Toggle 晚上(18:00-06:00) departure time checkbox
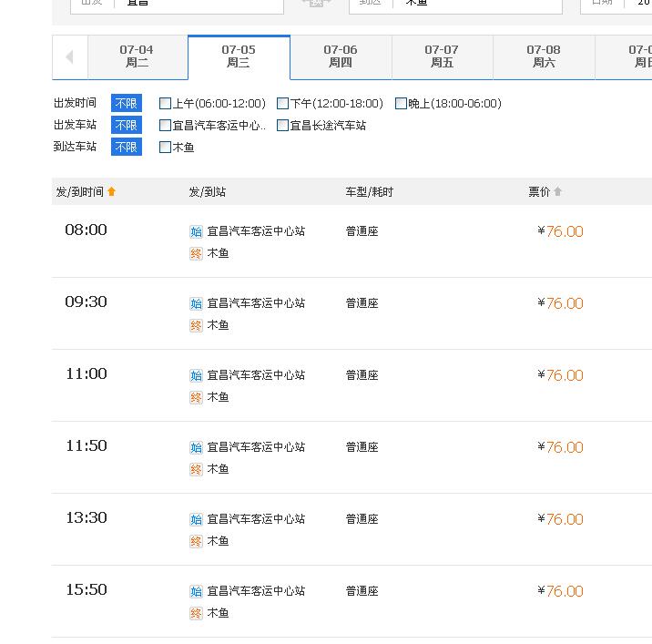 point(401,103)
